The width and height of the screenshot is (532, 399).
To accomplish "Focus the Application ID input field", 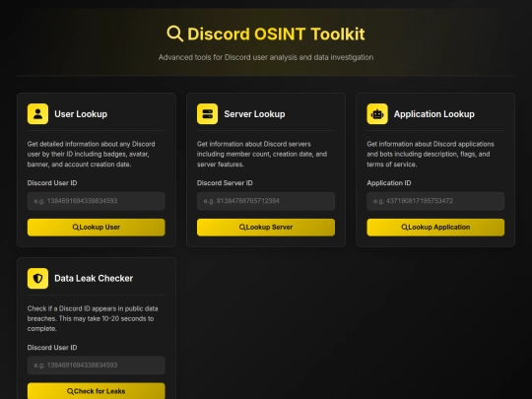I will pyautogui.click(x=435, y=201).
